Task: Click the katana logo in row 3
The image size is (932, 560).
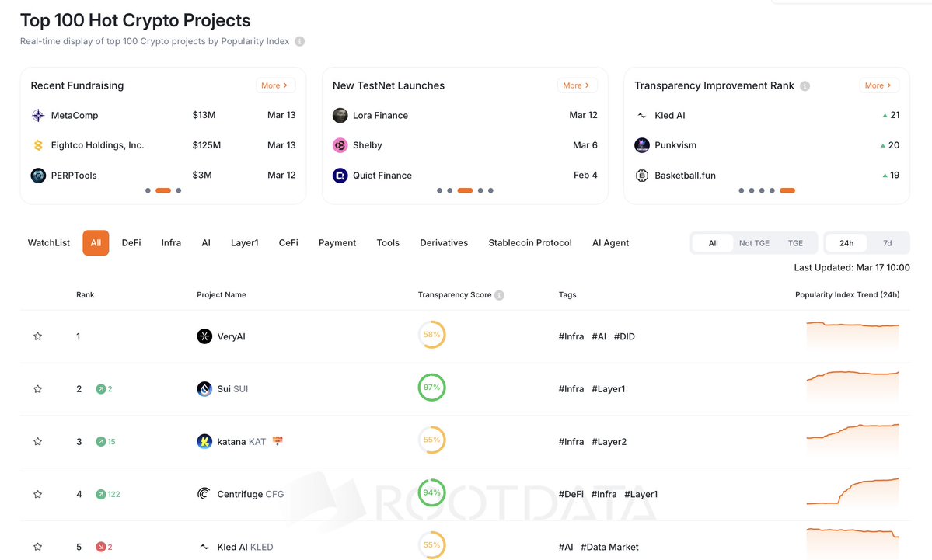Action: tap(204, 441)
